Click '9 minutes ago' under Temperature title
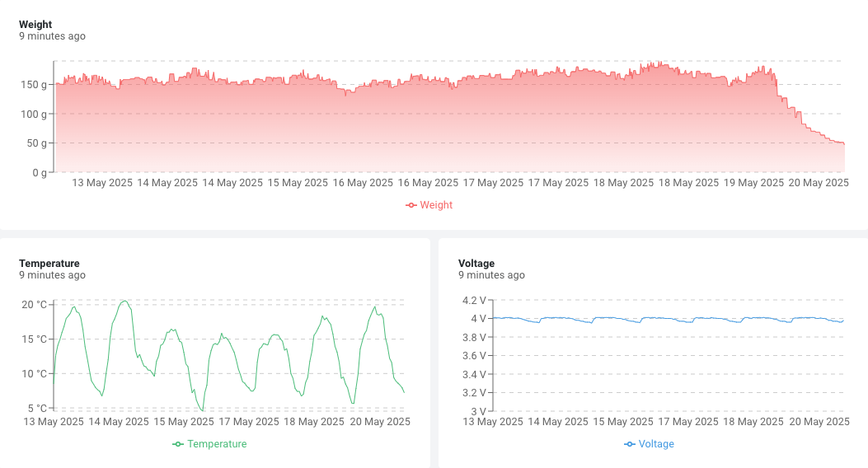The width and height of the screenshot is (868, 468). 52,275
